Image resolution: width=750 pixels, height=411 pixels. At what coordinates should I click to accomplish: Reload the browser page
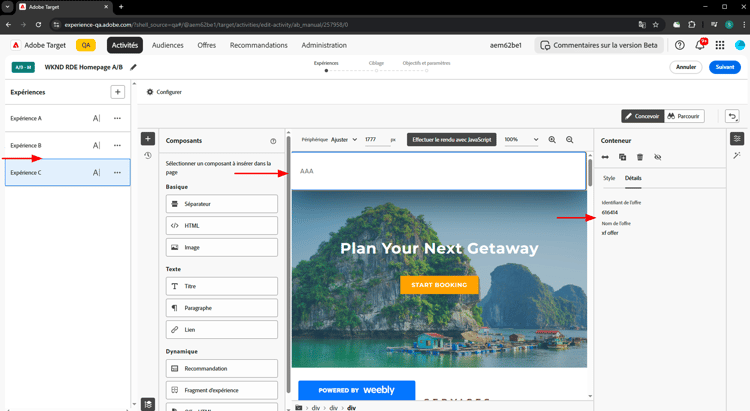coord(38,24)
